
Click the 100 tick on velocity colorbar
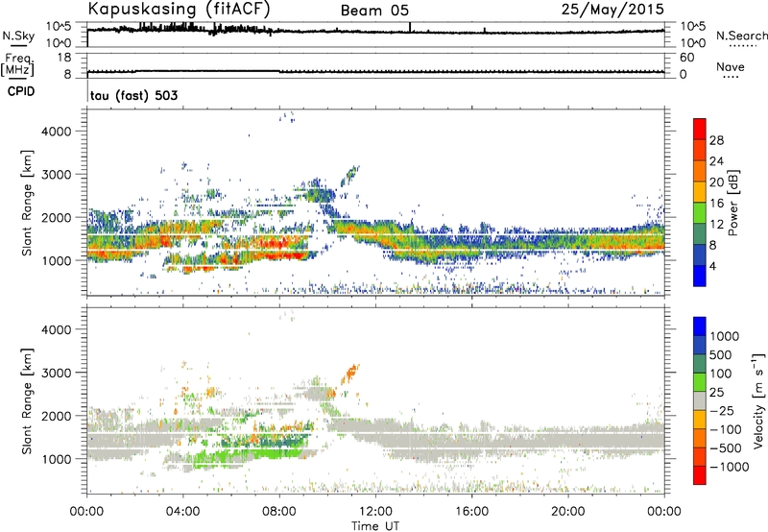click(721, 374)
